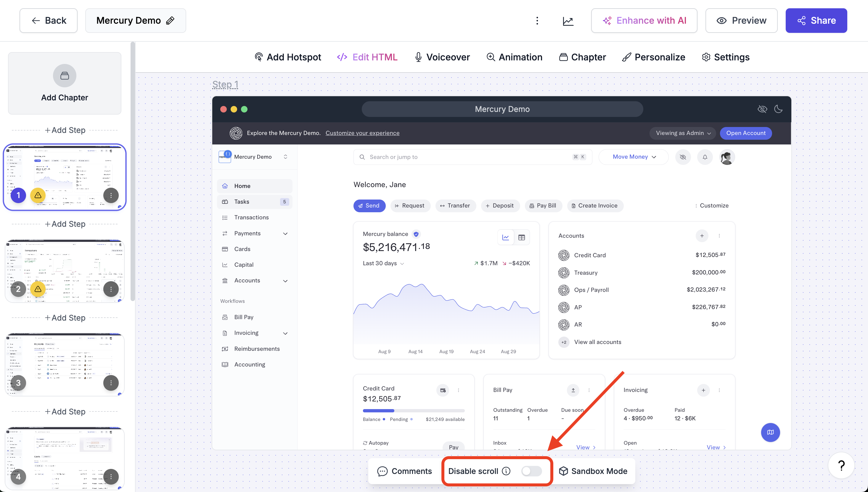This screenshot has height=492, width=868.
Task: Open three-dot menu on step 1 thumbnail
Action: (x=111, y=195)
